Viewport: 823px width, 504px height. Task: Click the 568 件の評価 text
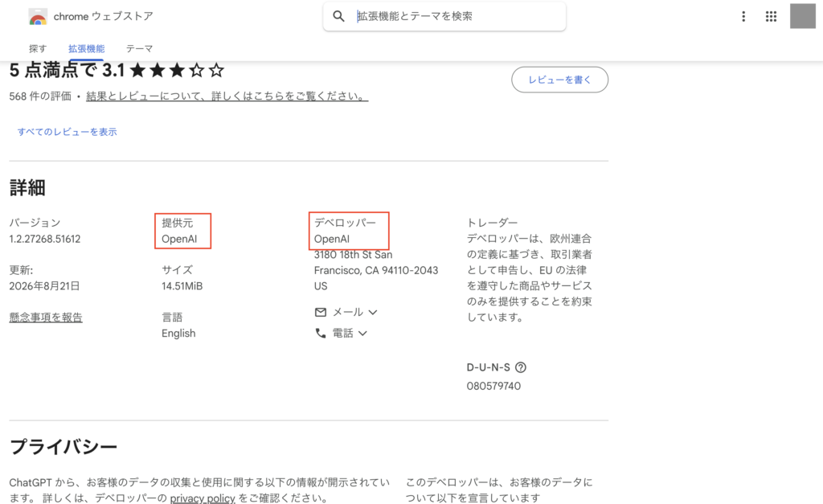pyautogui.click(x=40, y=96)
